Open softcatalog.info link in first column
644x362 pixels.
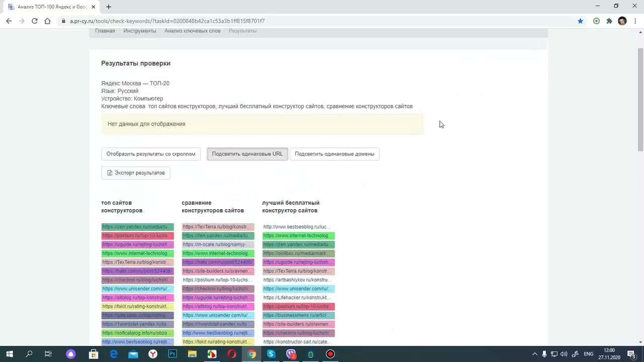point(137,333)
